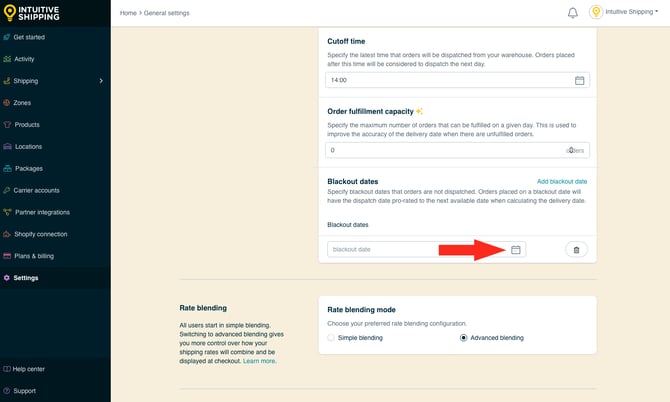Image resolution: width=670 pixels, height=402 pixels.
Task: Go to Carrier accounts page
Action: [x=36, y=190]
